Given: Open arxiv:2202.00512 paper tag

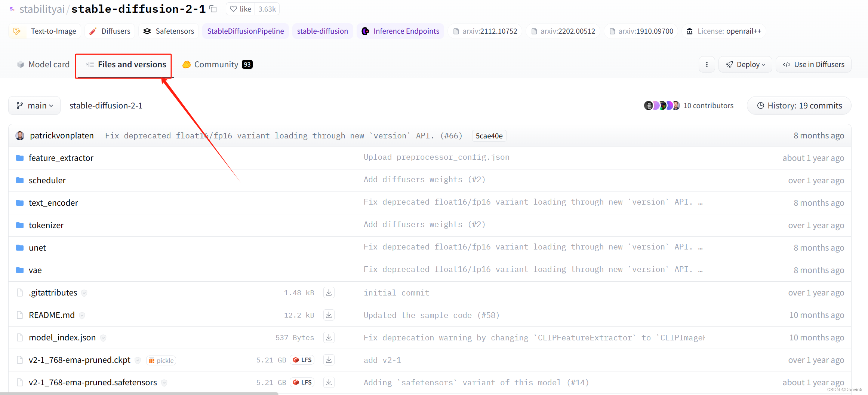Looking at the screenshot, I should tap(563, 31).
